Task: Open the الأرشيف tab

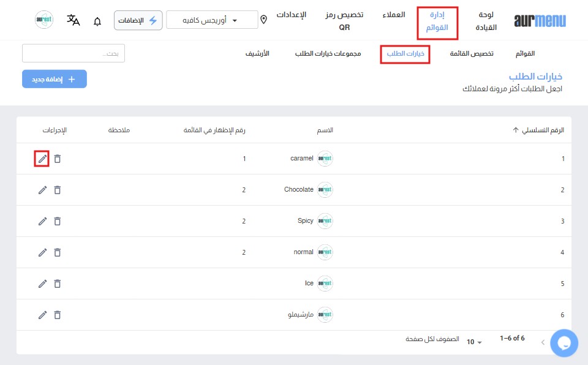Action: pyautogui.click(x=257, y=54)
